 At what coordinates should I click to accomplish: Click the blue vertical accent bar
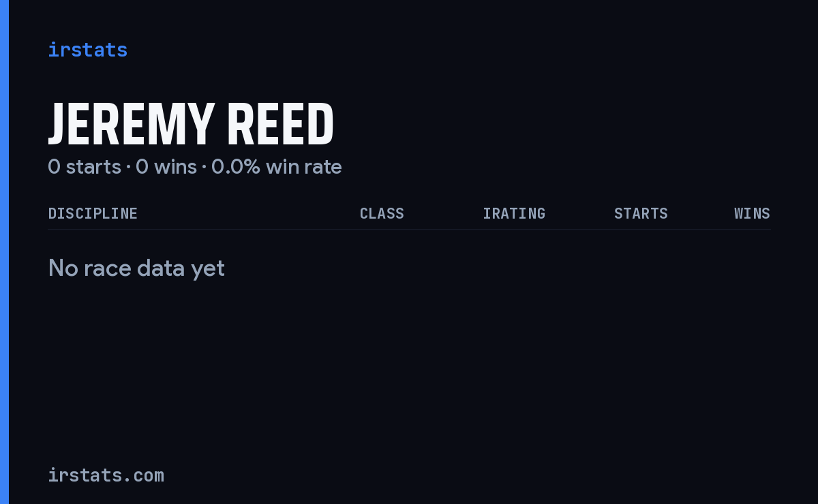(x=4, y=252)
